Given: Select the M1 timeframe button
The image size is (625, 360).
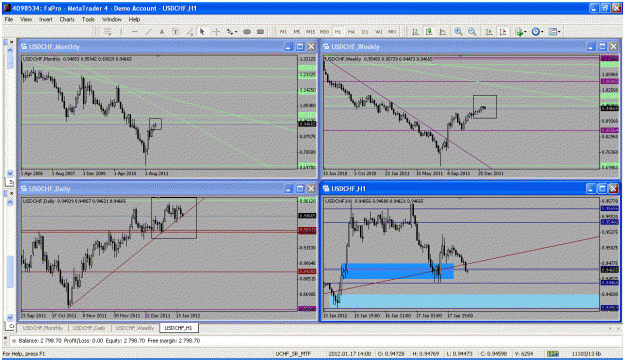Looking at the screenshot, I should [x=283, y=32].
